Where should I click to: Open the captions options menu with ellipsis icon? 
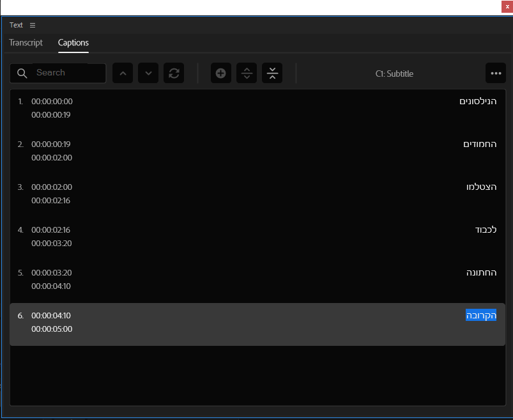pos(495,73)
